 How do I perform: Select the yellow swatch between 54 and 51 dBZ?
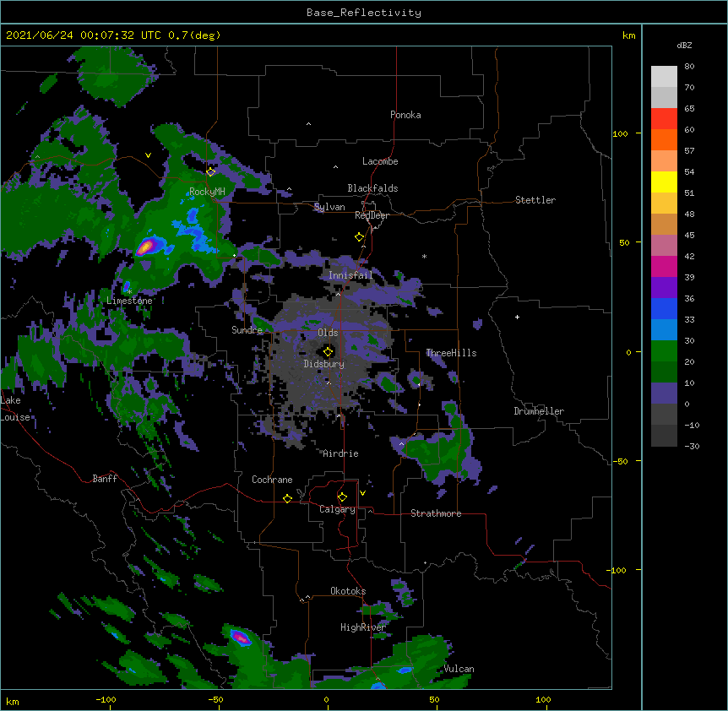664,182
